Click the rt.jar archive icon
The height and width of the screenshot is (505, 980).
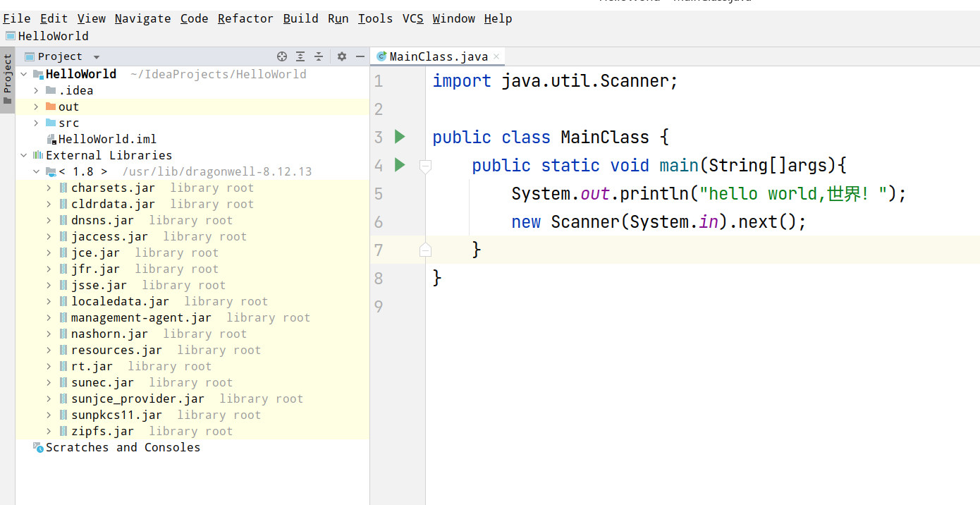(63, 366)
